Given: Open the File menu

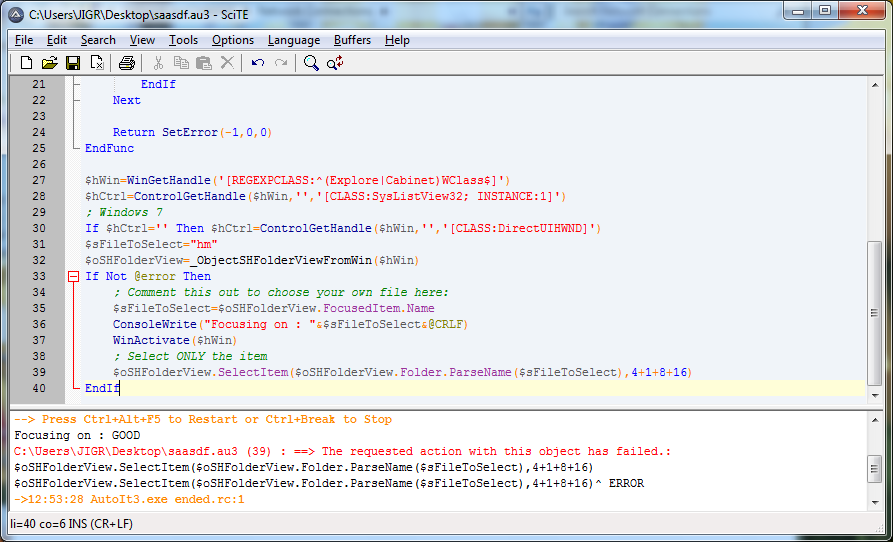Looking at the screenshot, I should 24,40.
